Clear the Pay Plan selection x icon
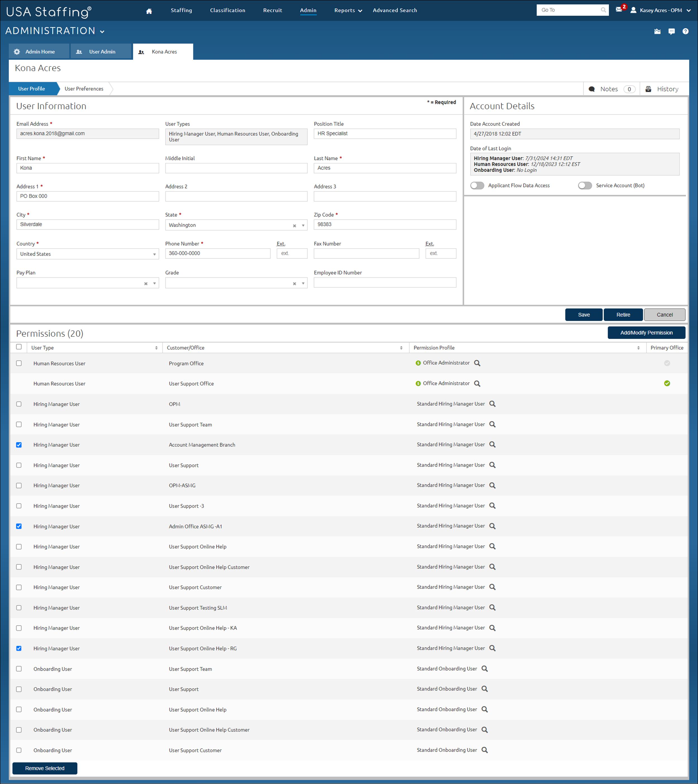This screenshot has height=784, width=698. point(146,283)
